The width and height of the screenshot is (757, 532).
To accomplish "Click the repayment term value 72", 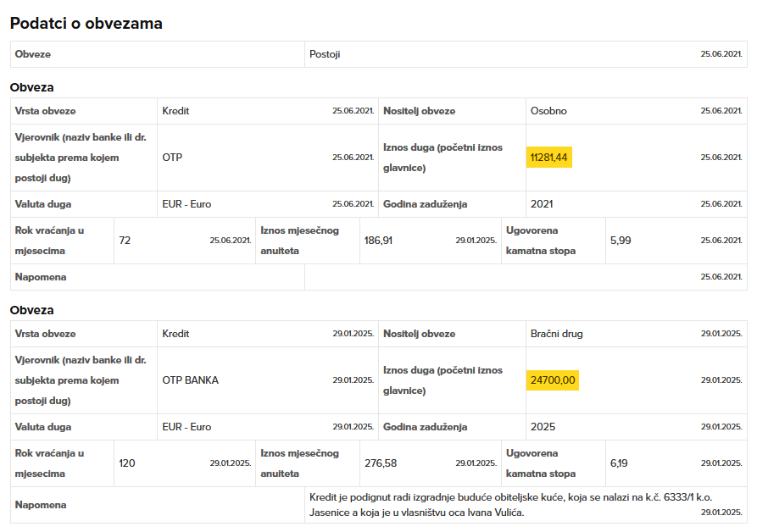I will (x=125, y=241).
